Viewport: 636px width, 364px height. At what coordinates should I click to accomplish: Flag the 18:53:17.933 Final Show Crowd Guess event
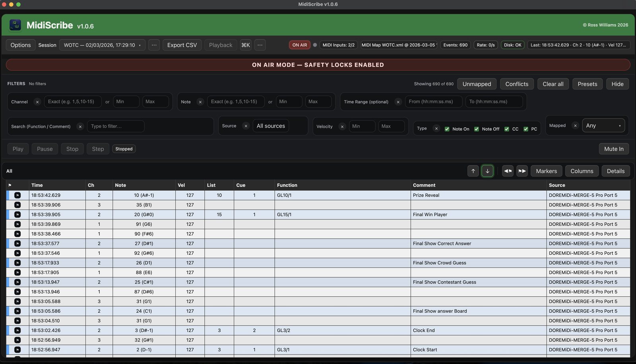click(17, 263)
